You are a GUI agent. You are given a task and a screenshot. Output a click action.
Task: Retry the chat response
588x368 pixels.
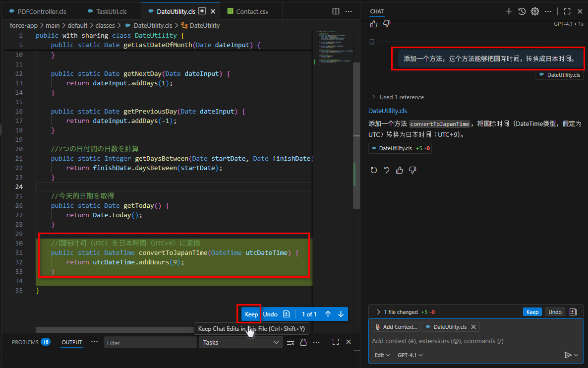tap(374, 170)
